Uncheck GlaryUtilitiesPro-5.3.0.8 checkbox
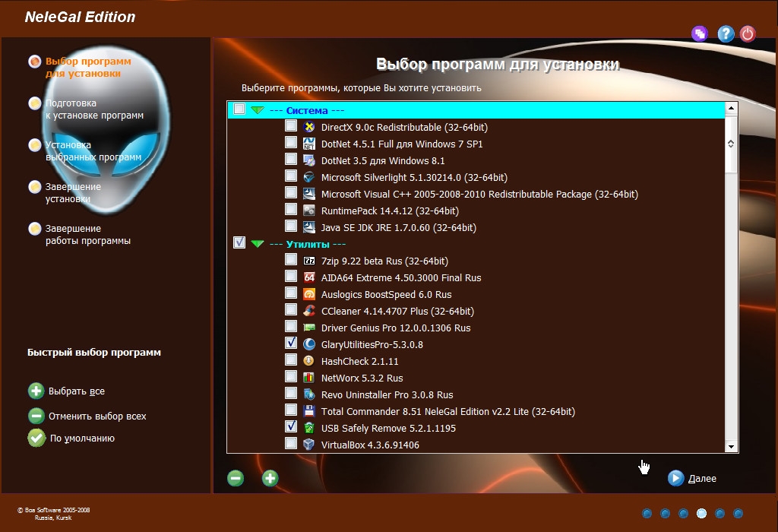The height and width of the screenshot is (532, 778). pos(291,344)
